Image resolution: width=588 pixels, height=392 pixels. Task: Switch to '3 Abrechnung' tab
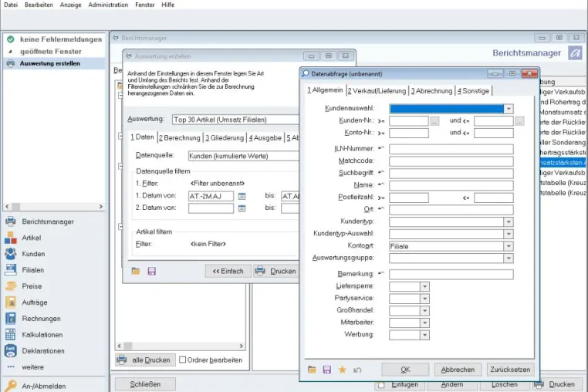pyautogui.click(x=431, y=91)
